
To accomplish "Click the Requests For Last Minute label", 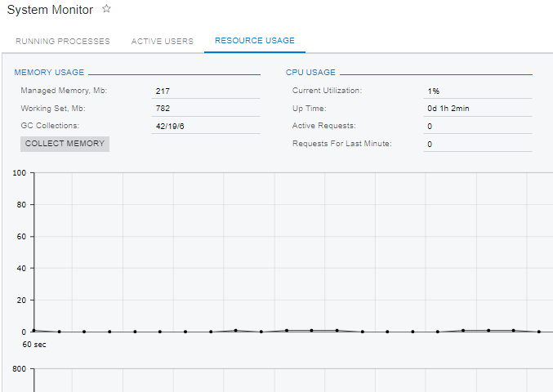I will tap(341, 144).
